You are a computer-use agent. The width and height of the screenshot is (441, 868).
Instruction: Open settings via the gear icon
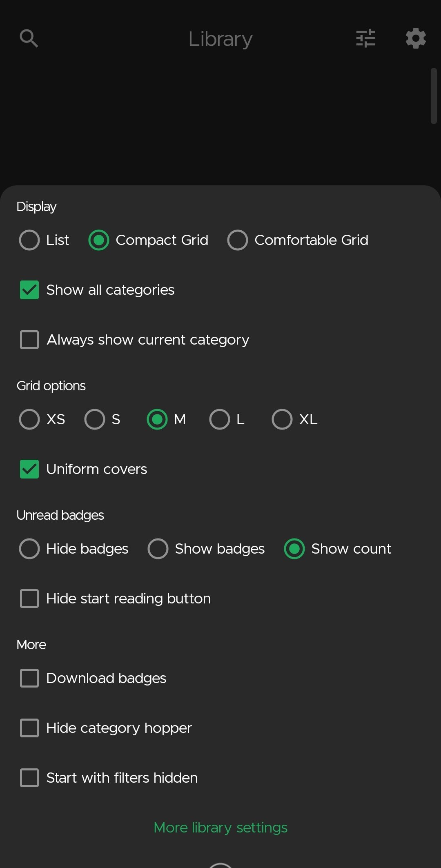click(x=416, y=38)
